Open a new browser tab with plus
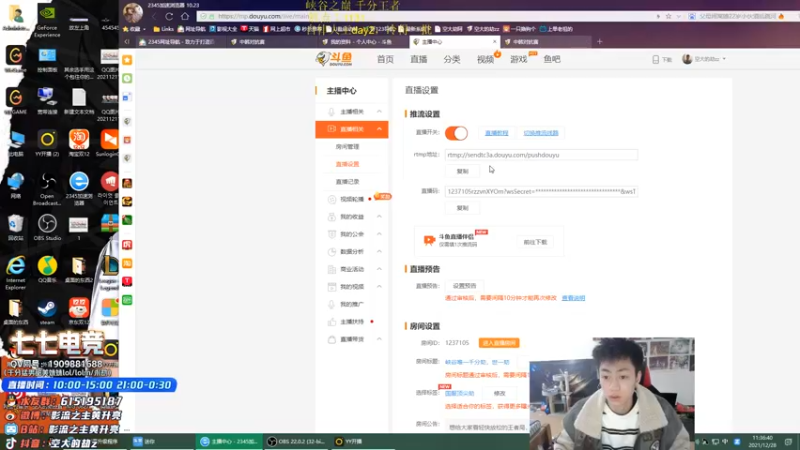 click(599, 42)
